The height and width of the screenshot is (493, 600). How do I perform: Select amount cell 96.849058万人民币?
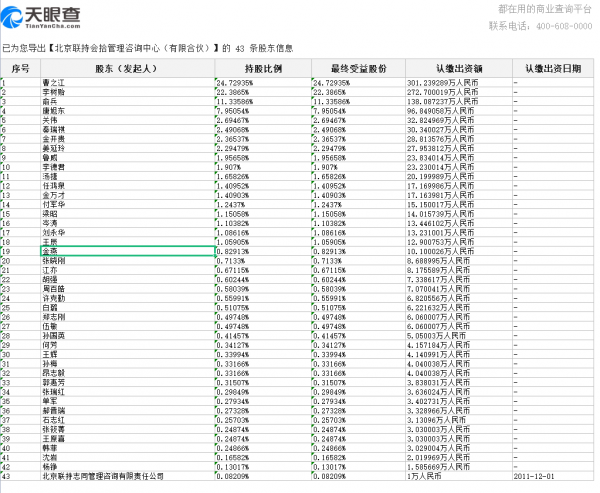(459, 111)
